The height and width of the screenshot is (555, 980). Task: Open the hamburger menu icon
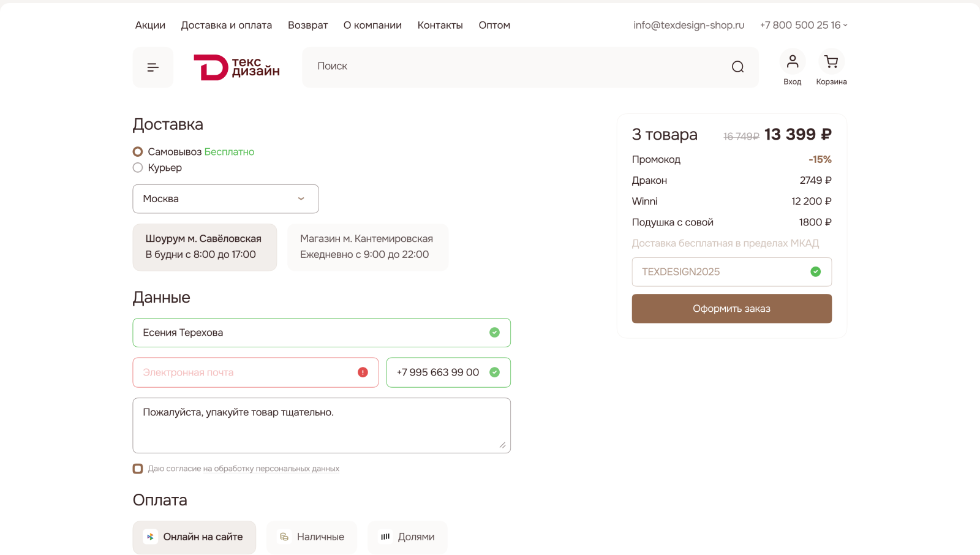tap(153, 67)
